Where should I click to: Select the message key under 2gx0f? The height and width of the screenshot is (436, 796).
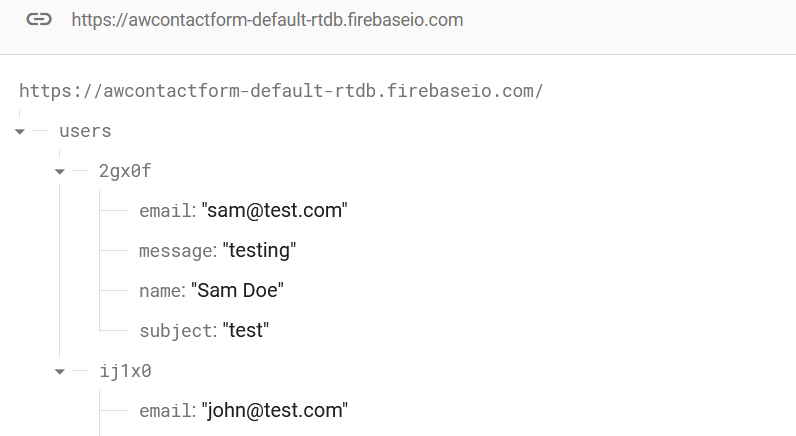[x=176, y=251]
